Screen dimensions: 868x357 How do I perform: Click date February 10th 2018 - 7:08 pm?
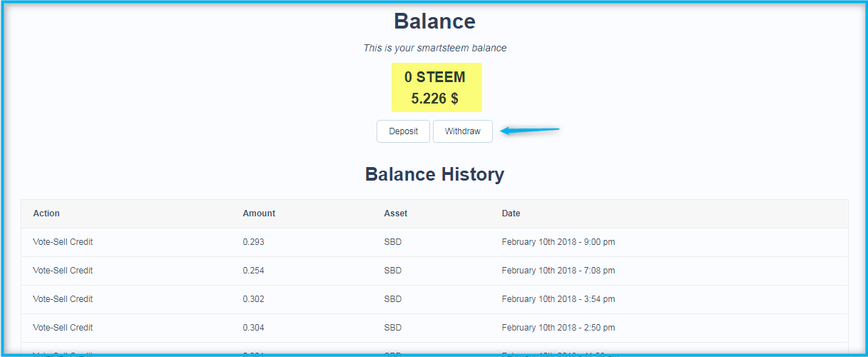pos(558,271)
